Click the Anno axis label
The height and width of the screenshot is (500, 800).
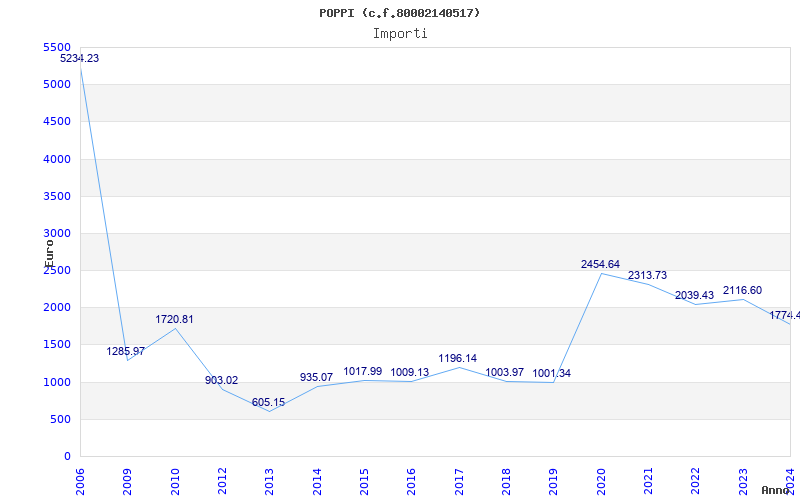(x=776, y=490)
